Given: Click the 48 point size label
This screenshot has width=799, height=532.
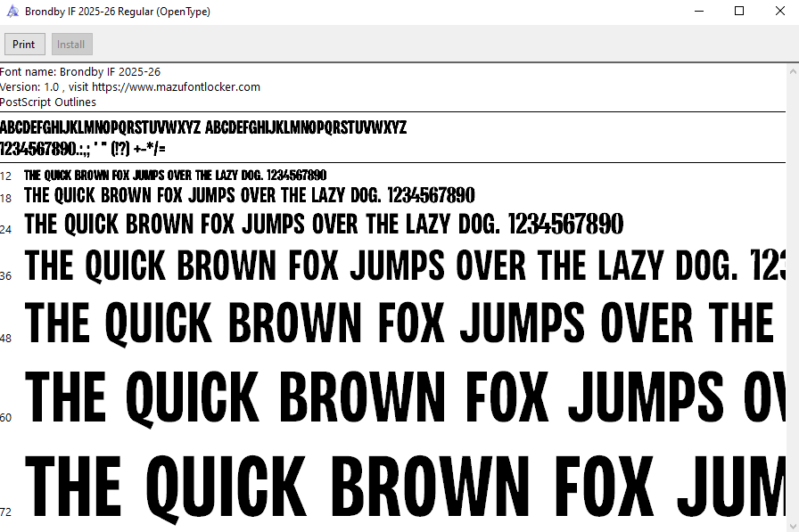Looking at the screenshot, I should point(6,339).
